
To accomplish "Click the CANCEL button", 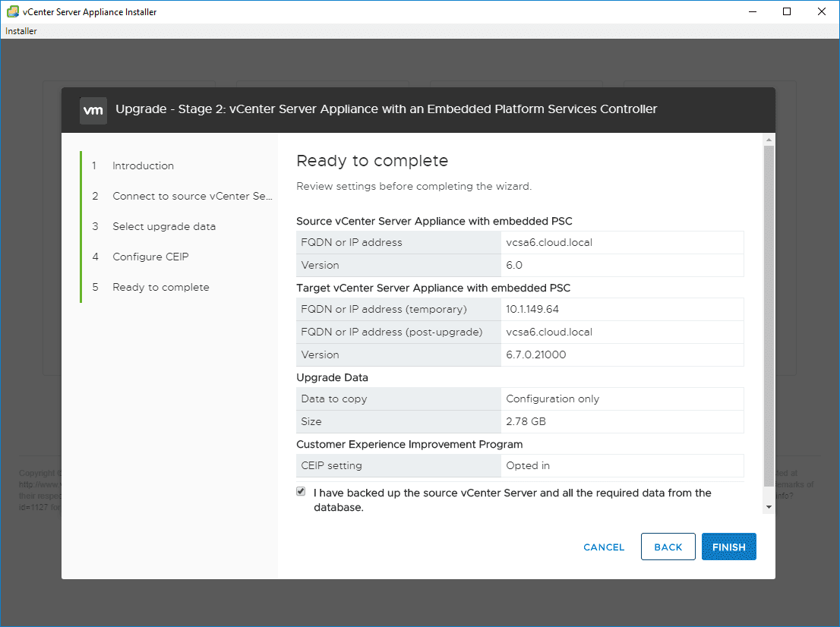I will (x=604, y=547).
